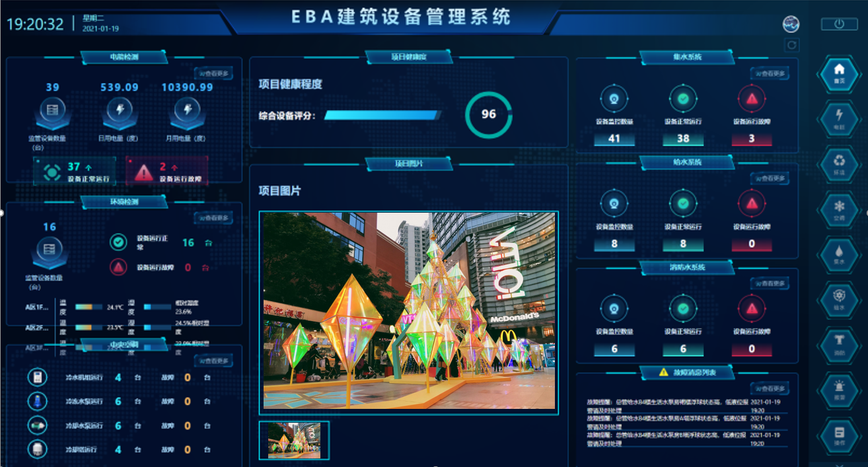The height and width of the screenshot is (467, 868).
Task: Click the 项目健康度 panel title tab
Action: coord(409,57)
